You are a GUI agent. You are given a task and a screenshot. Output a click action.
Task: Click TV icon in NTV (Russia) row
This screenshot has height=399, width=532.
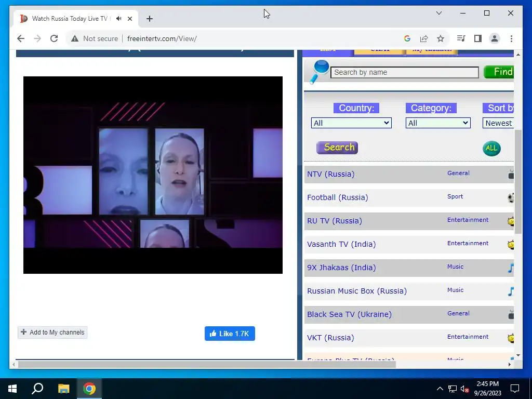(x=511, y=175)
